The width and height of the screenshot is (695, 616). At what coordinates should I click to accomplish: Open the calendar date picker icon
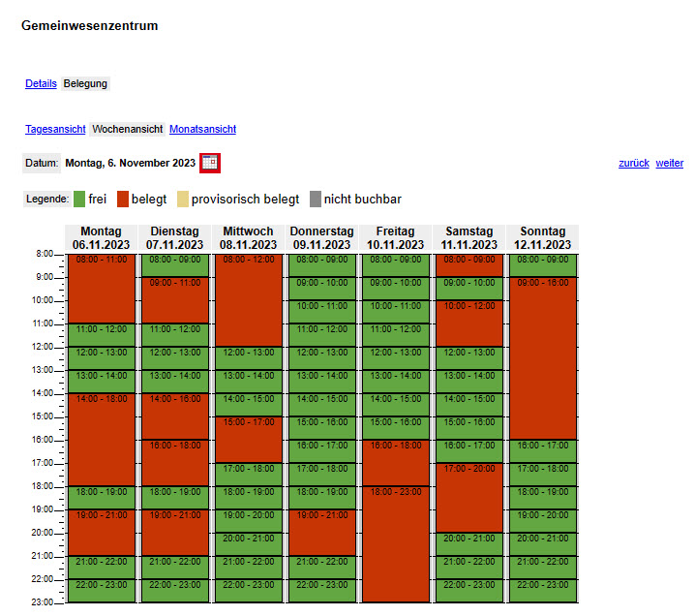coord(210,163)
